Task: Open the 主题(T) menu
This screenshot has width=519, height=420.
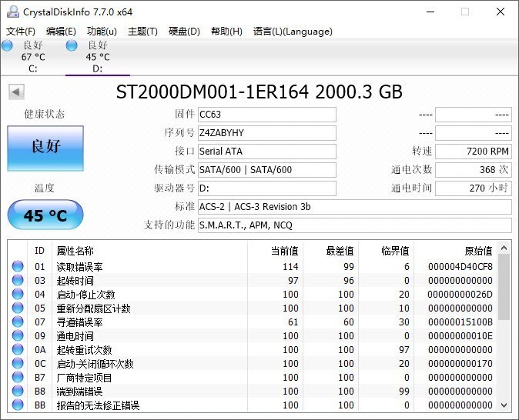Action: pyautogui.click(x=142, y=32)
